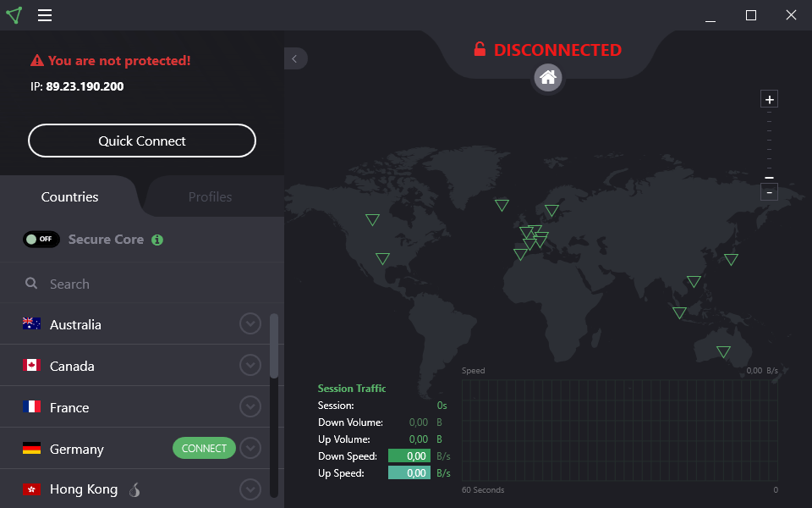Screen dimensions: 812x508
Task: Select the France row label
Action: click(69, 407)
